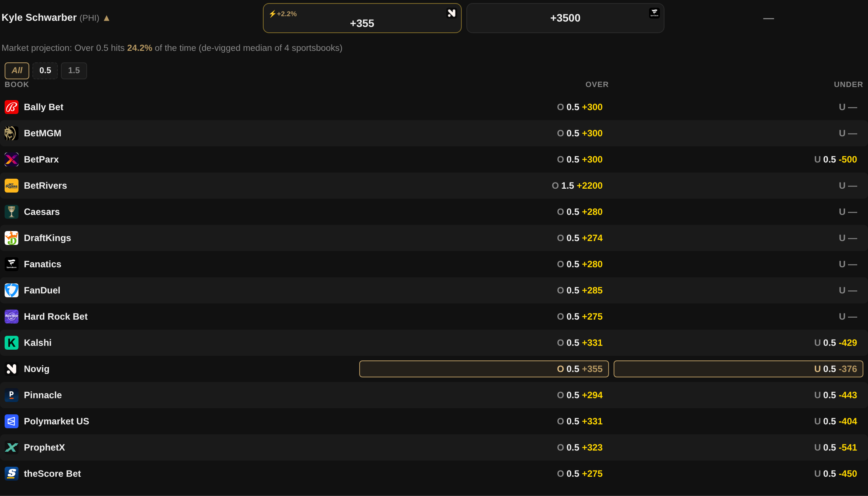Collapse Kyle Schwarber row with triangle arrow
This screenshot has height=496, width=868.
[x=107, y=18]
